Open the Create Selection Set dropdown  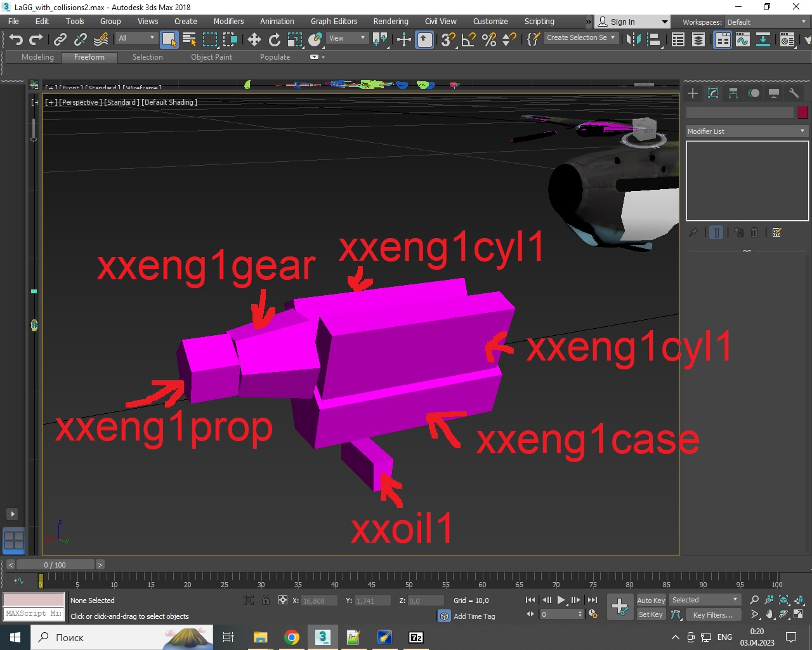point(580,38)
